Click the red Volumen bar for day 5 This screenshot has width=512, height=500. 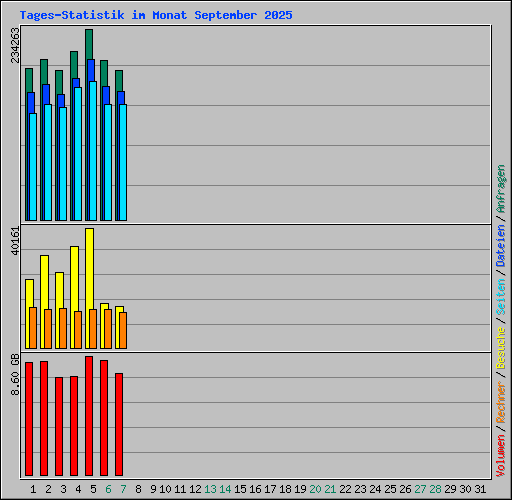click(89, 416)
